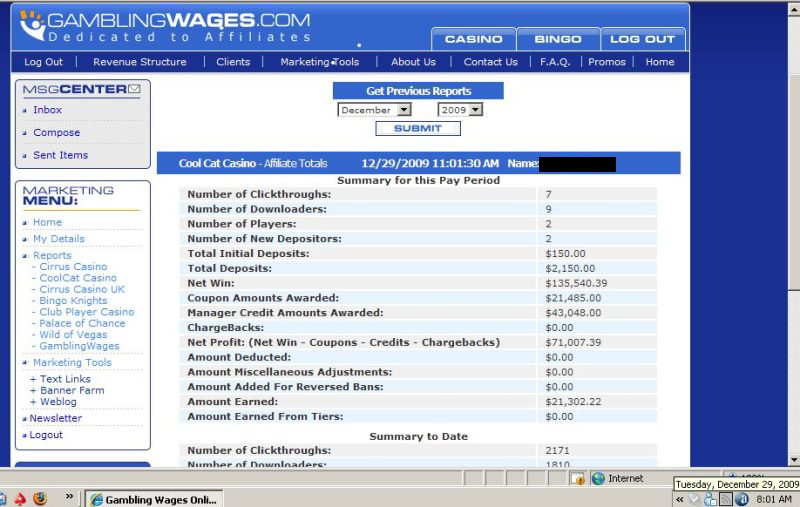Click the Gambling Wages taskbar button
This screenshot has width=800, height=507.
click(154, 499)
